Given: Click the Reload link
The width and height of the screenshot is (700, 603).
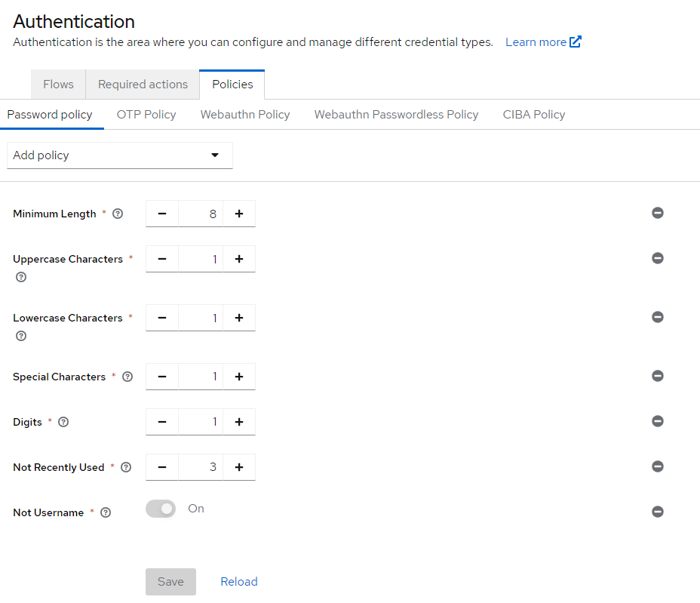Looking at the screenshot, I should [x=239, y=582].
